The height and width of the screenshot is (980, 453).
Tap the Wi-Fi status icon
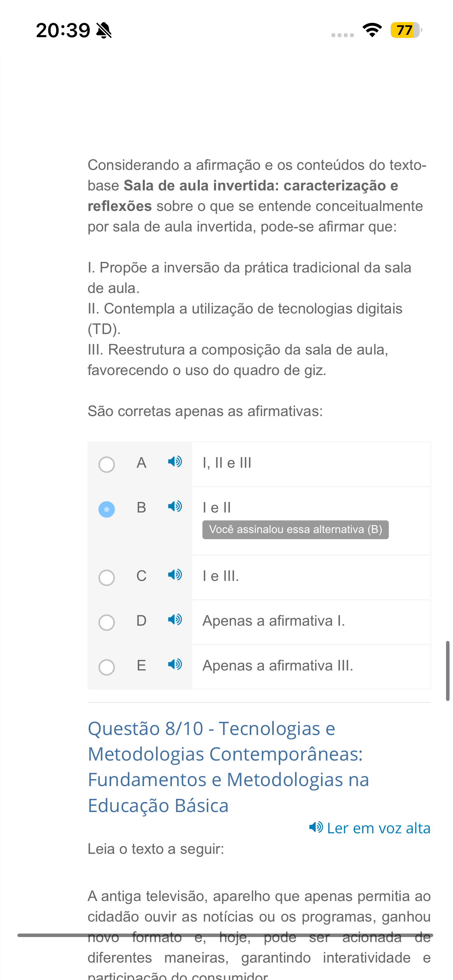pyautogui.click(x=372, y=30)
